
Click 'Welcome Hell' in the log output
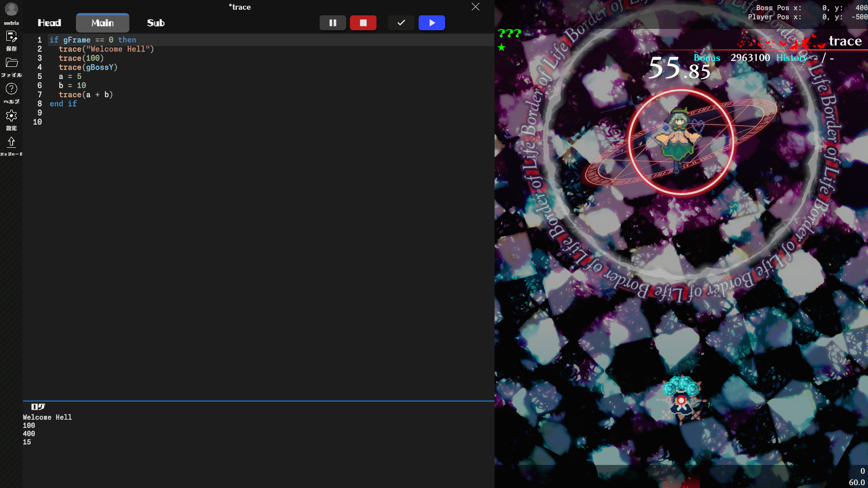[x=47, y=418]
